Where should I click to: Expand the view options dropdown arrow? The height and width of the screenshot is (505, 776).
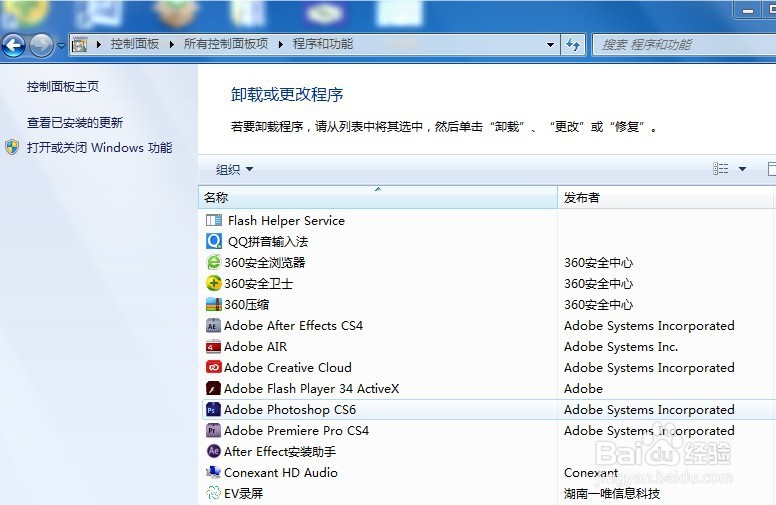tap(742, 169)
